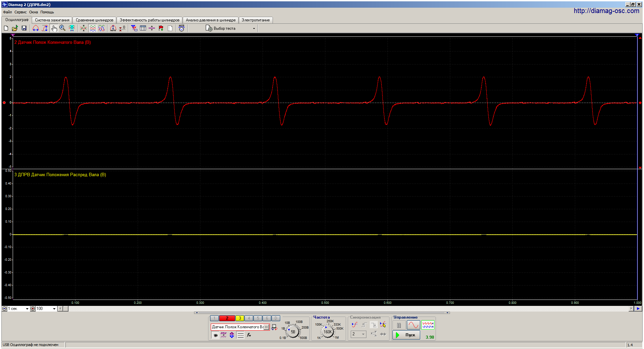Viewport: 644px width, 349px height.
Task: Save oscillogram with the floppy disk icon
Action: point(24,28)
